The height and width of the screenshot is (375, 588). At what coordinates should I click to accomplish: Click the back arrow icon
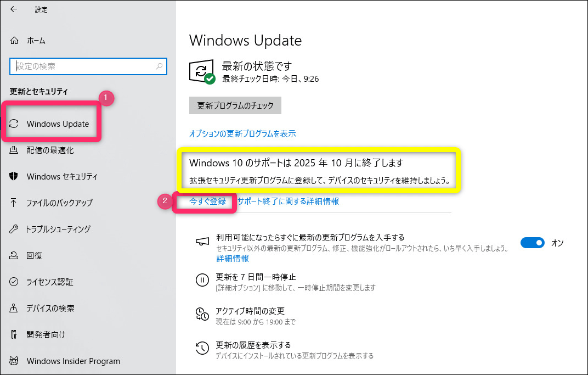click(x=14, y=9)
